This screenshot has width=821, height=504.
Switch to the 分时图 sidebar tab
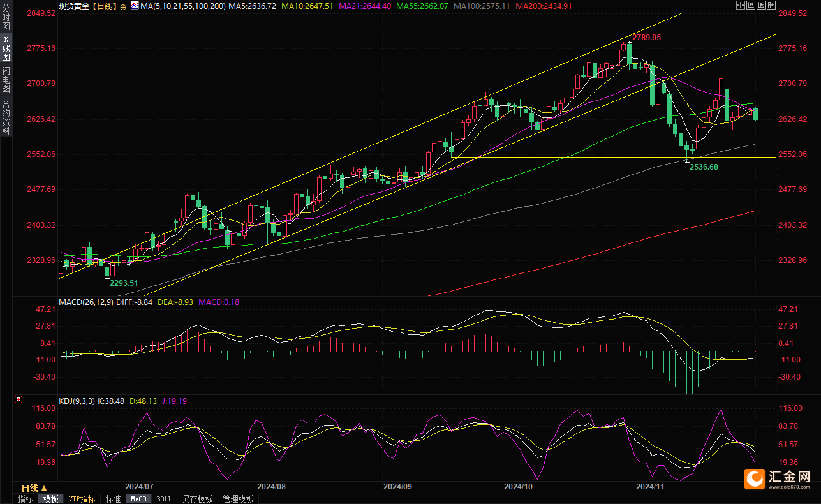coord(6,19)
